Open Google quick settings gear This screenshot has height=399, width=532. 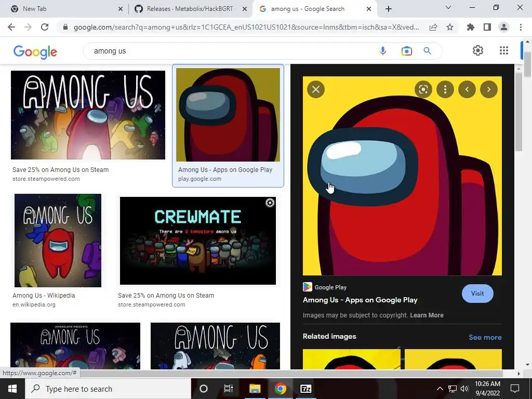click(478, 50)
